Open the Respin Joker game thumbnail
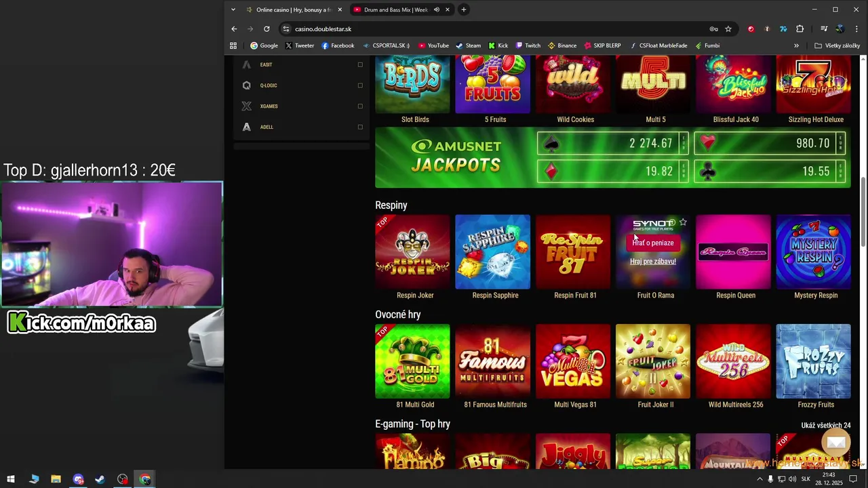868x488 pixels. pos(412,252)
